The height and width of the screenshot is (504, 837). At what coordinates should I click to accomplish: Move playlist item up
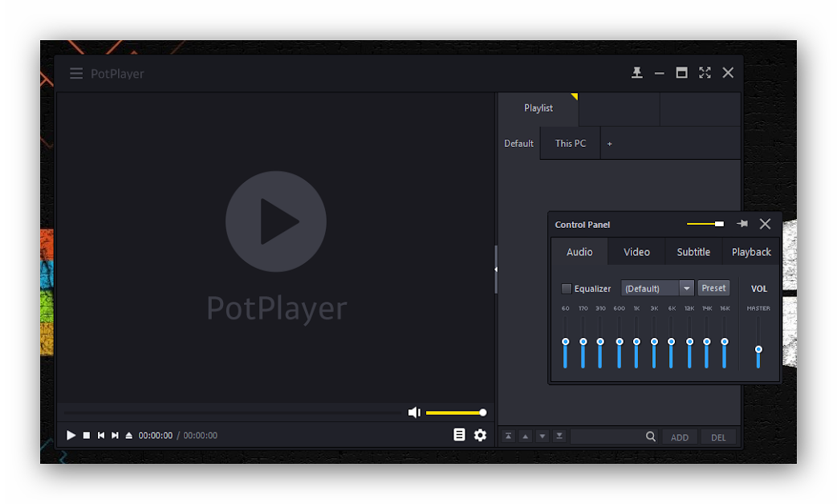(526, 437)
